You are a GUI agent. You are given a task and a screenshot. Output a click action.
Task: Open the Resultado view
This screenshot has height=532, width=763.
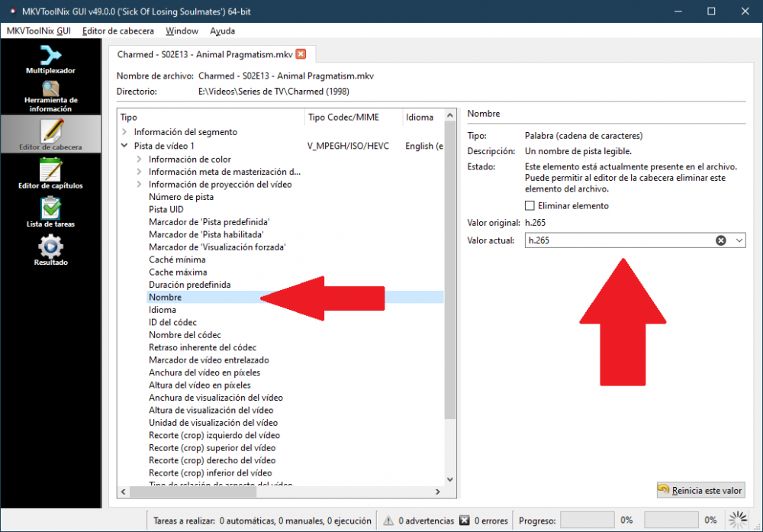pyautogui.click(x=50, y=250)
